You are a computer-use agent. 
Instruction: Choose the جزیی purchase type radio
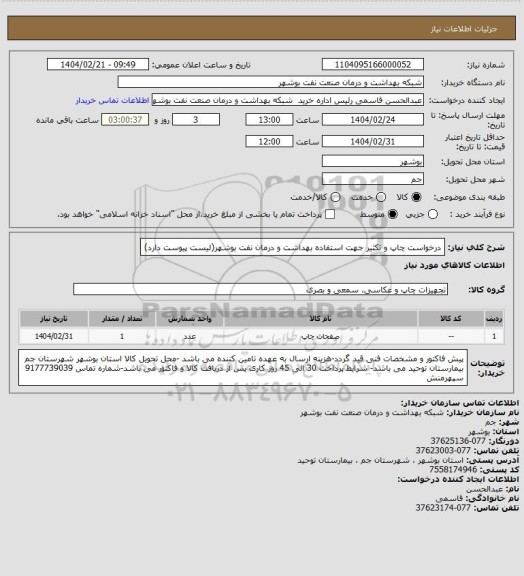tap(433, 215)
